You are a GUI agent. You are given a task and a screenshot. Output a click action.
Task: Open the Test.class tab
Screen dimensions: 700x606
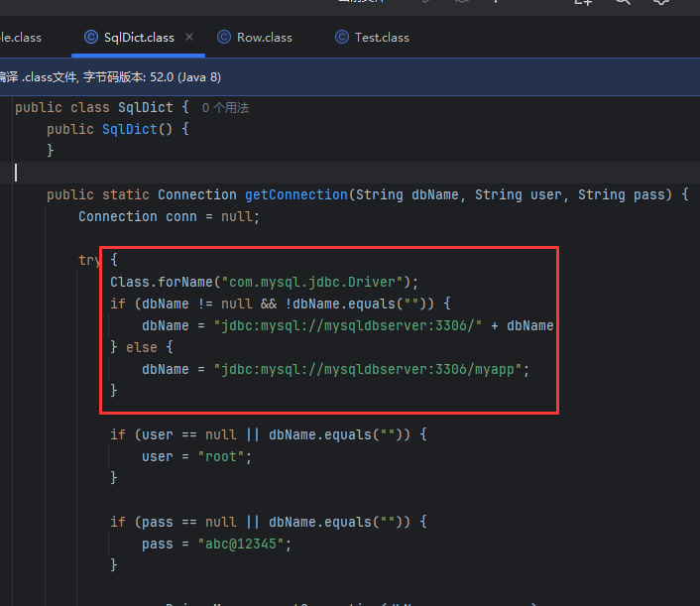(x=382, y=38)
